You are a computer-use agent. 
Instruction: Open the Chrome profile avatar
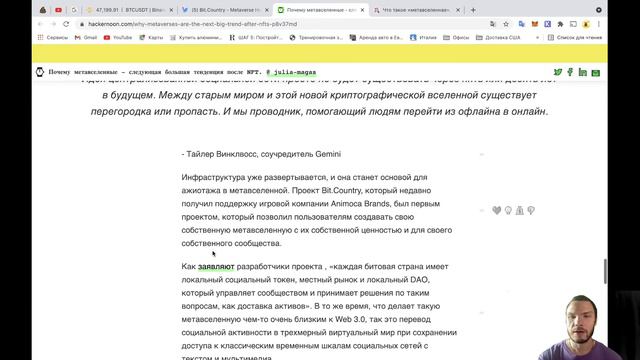[586, 24]
